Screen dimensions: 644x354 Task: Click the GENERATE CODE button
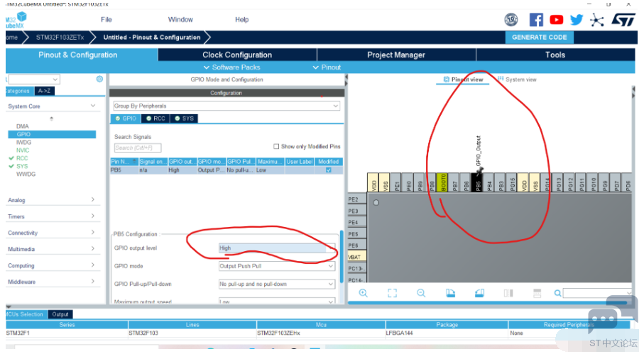(x=539, y=38)
